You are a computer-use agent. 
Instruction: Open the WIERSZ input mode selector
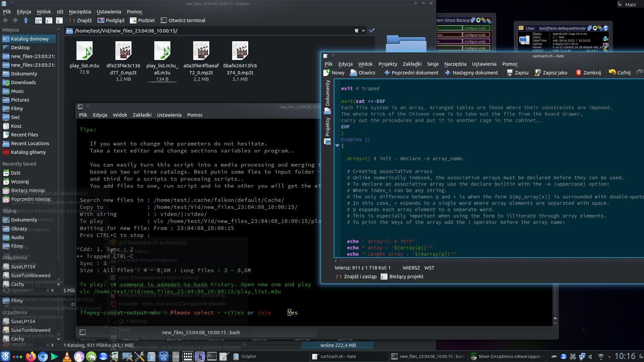point(411,268)
